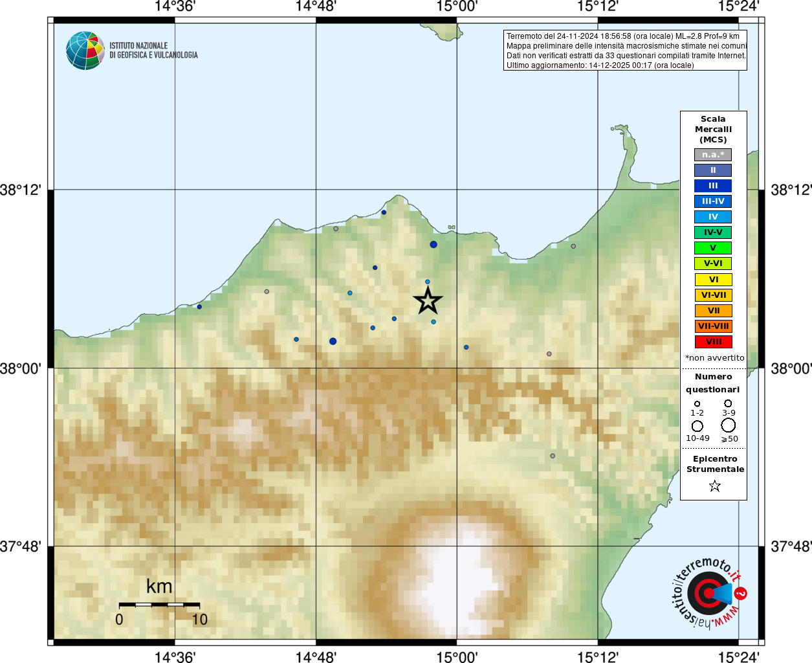Click the 10-49 questionnaire circle icon

coord(697,426)
